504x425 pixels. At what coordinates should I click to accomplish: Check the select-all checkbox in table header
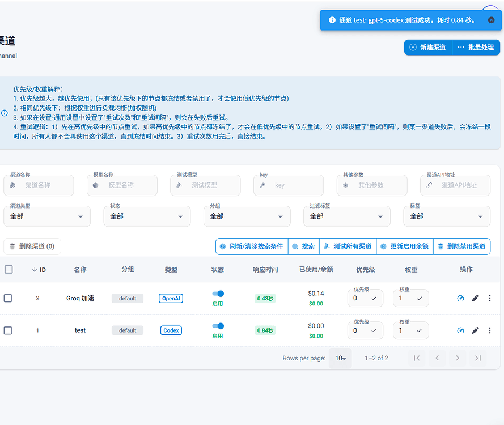(9, 269)
